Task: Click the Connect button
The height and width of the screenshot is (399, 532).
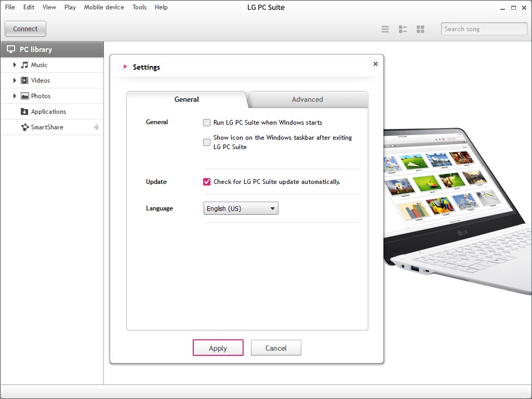Action: [x=25, y=29]
